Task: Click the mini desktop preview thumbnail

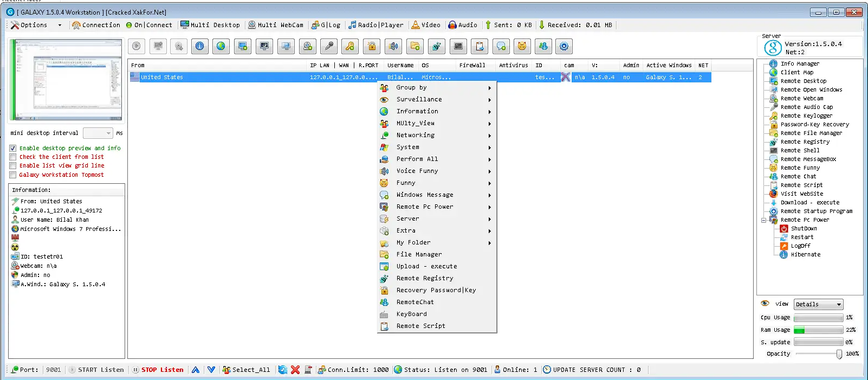Action: tap(67, 80)
